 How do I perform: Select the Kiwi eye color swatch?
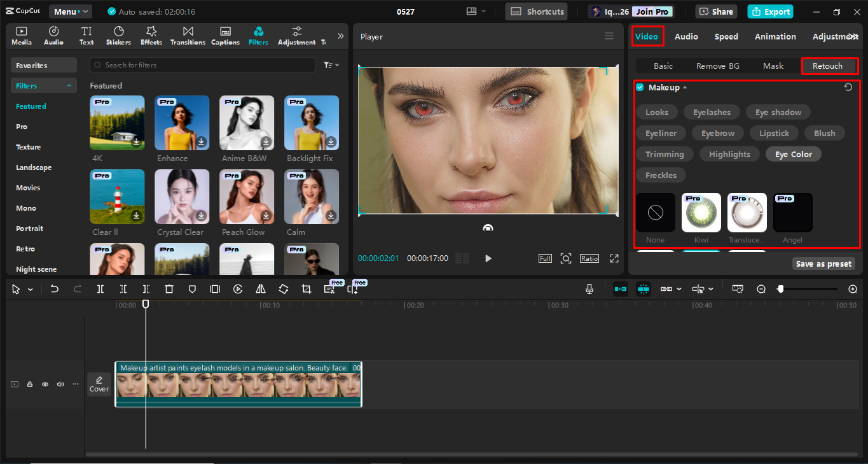(x=701, y=213)
